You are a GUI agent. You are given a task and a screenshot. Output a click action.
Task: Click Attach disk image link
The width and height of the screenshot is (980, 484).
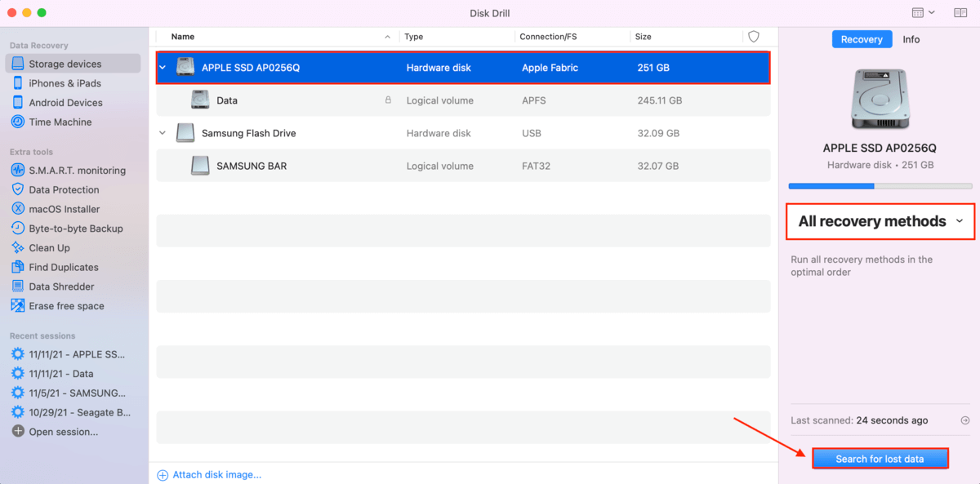(x=209, y=474)
